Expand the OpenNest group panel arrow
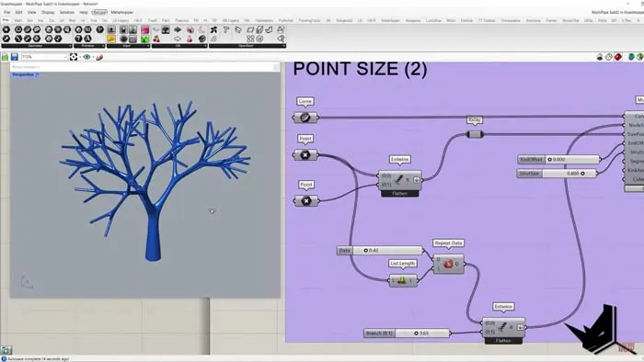644x362 pixels. (x=283, y=46)
